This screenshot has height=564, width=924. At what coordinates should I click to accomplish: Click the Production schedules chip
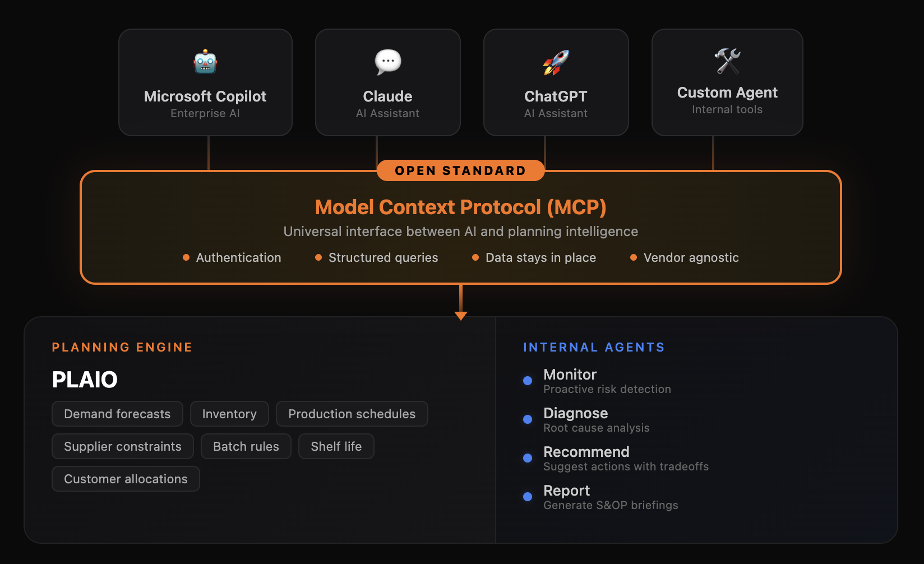coord(352,414)
